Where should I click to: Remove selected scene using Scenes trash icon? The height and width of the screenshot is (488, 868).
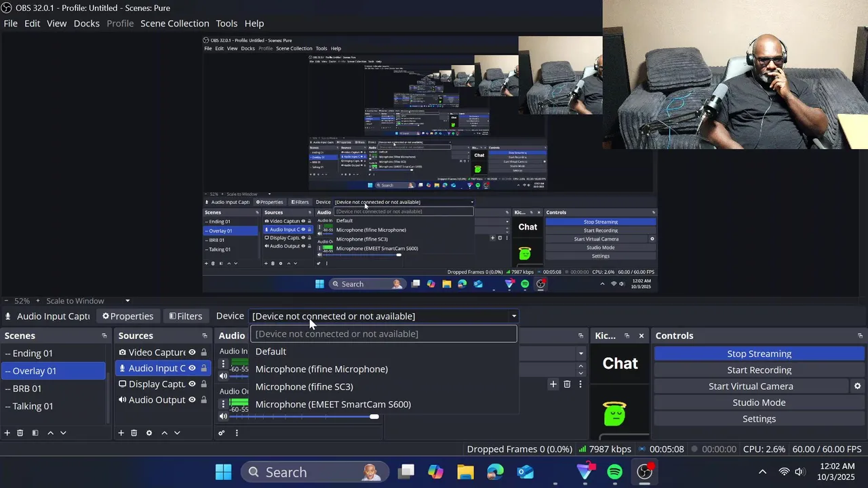point(20,433)
